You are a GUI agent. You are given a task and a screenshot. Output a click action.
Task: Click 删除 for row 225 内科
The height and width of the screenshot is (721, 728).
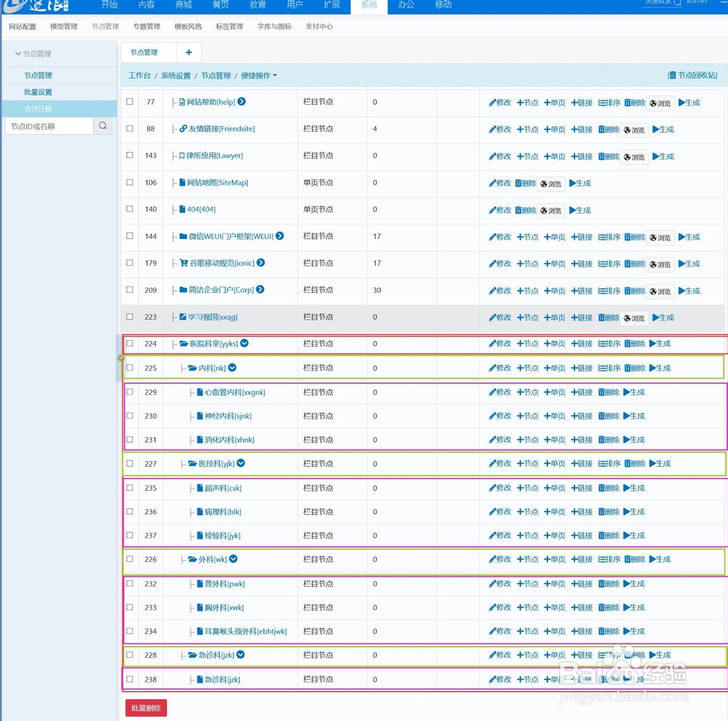(x=635, y=368)
